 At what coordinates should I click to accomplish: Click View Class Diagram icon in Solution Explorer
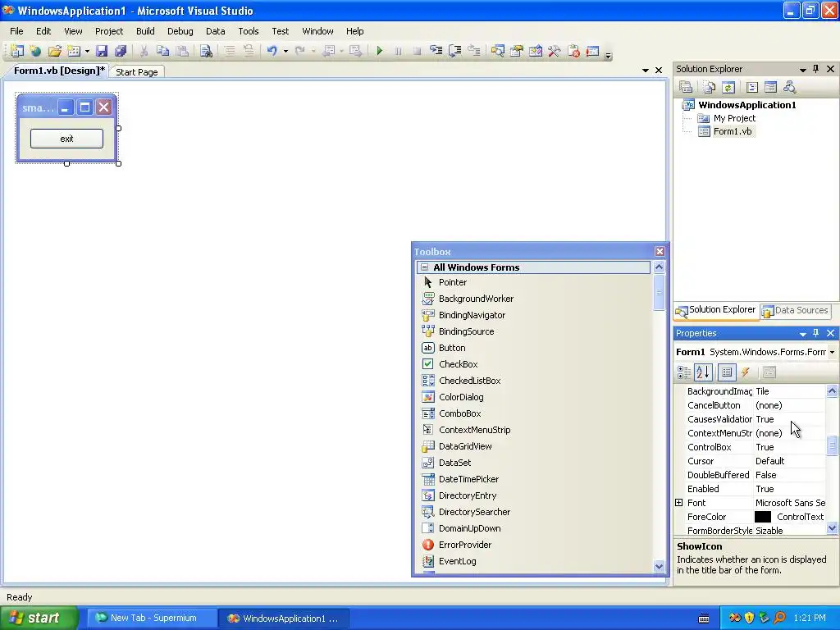click(790, 87)
